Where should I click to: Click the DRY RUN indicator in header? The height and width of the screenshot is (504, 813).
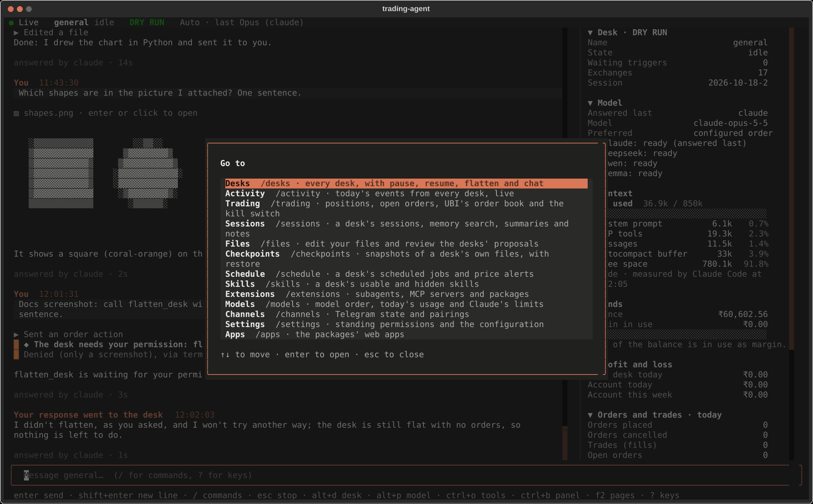coord(147,23)
